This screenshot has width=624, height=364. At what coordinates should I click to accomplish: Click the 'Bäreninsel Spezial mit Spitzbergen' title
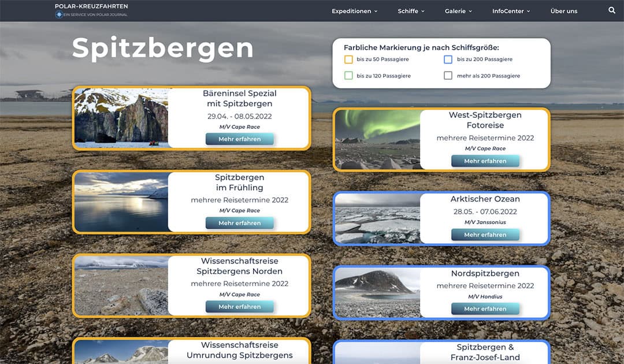tap(240, 98)
